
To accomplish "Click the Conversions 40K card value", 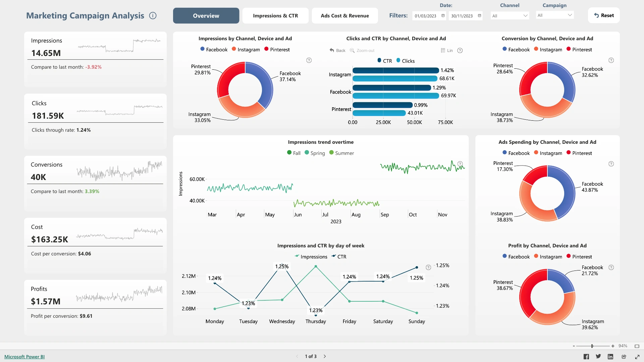I will click(x=39, y=177).
